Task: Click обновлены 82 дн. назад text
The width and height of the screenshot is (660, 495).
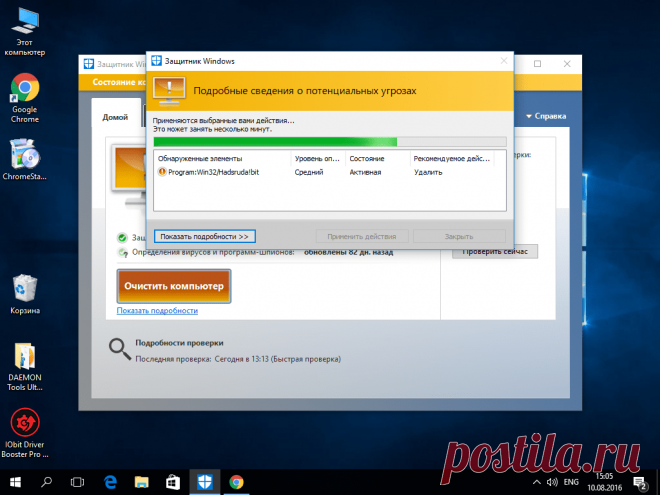Action: (x=349, y=253)
